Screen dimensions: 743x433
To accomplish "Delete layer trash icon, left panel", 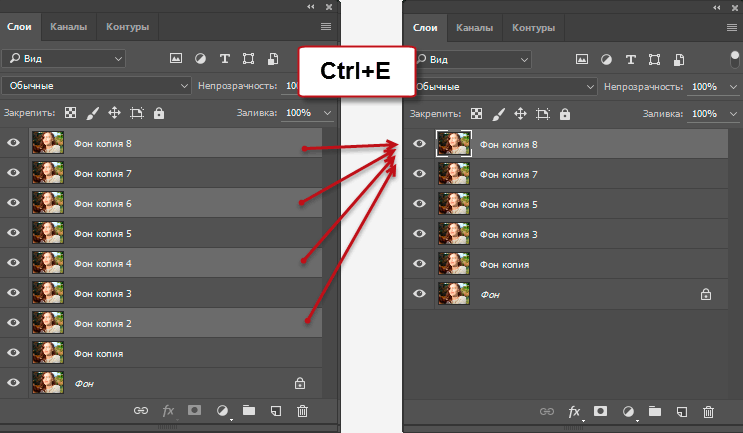I will (x=302, y=411).
